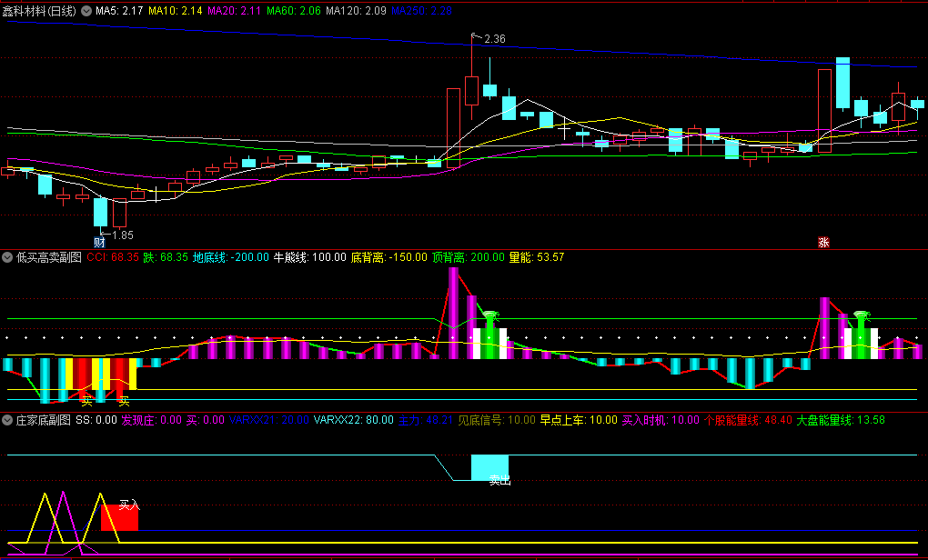Select the MA120: 2.09 label
This screenshot has width=928, height=560.
click(357, 11)
